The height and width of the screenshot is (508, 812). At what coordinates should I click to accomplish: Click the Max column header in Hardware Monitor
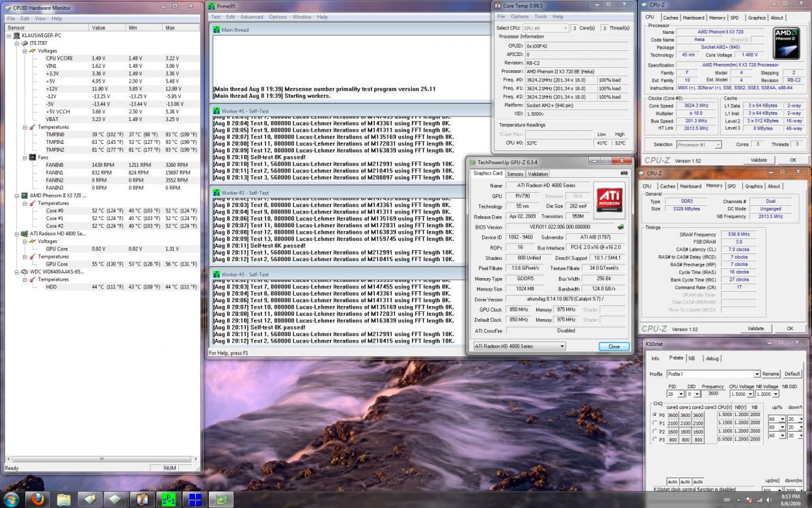pyautogui.click(x=181, y=28)
